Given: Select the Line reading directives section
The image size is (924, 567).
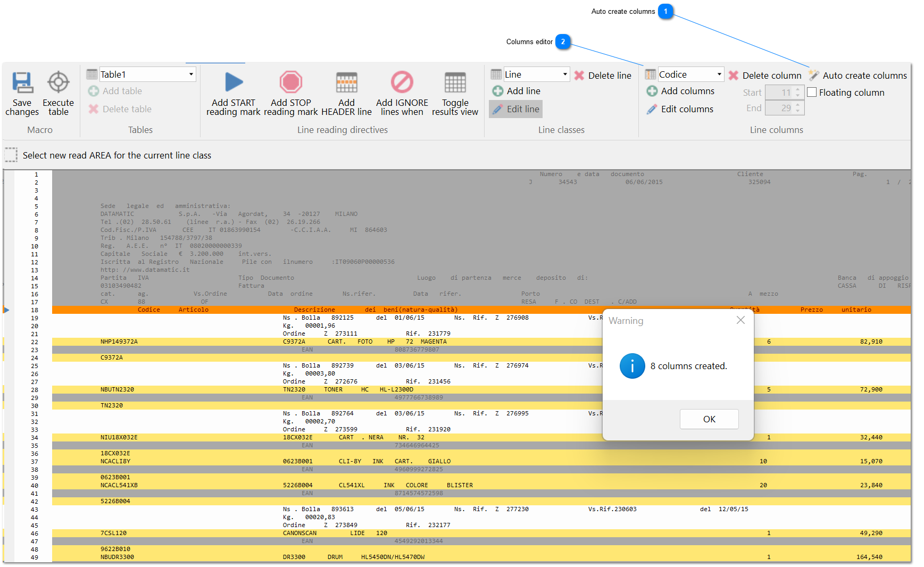Looking at the screenshot, I should pos(342,130).
